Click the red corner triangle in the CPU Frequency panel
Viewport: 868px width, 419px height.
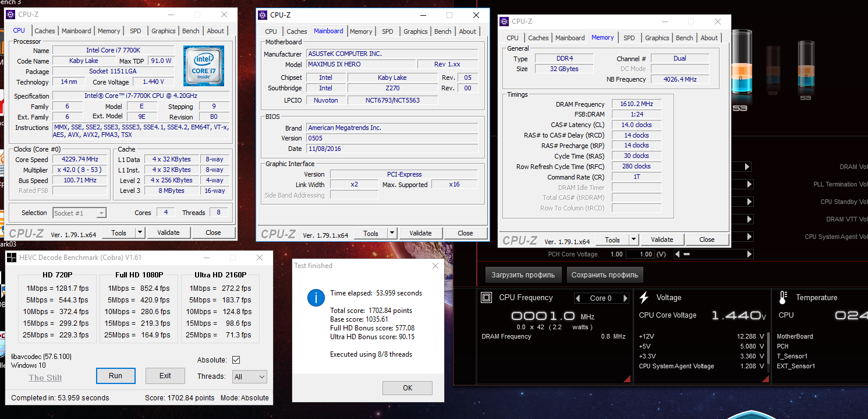[626, 379]
